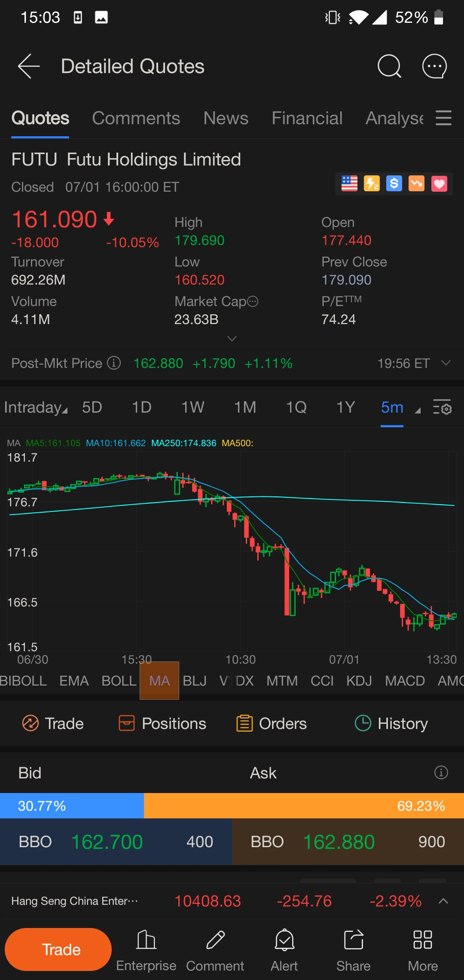Select the 5D chart period

pos(92,407)
